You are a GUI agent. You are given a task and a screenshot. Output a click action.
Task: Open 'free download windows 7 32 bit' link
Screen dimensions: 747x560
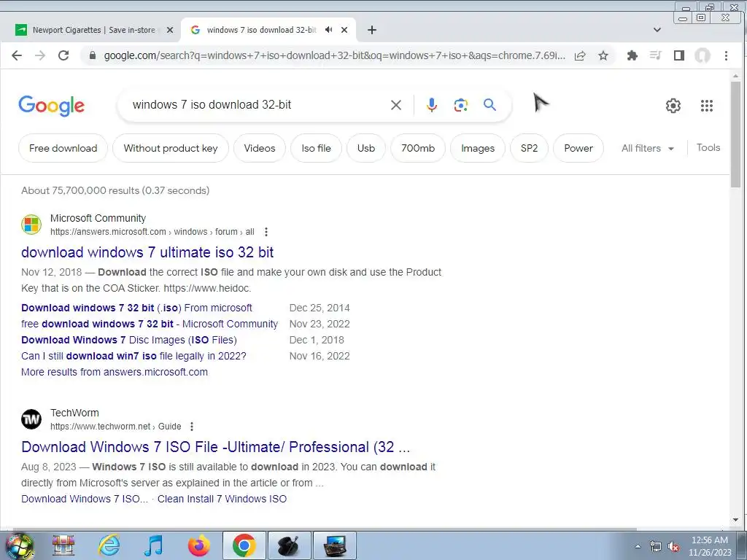150,324
